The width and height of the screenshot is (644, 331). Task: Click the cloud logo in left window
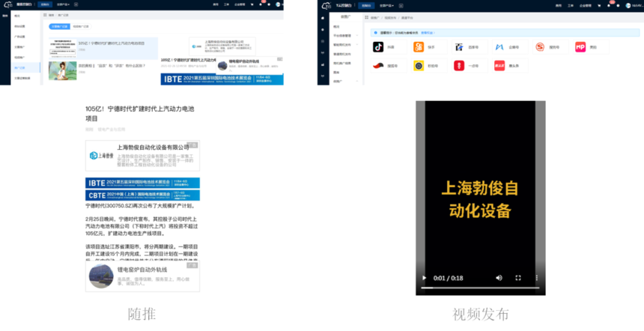click(x=7, y=5)
